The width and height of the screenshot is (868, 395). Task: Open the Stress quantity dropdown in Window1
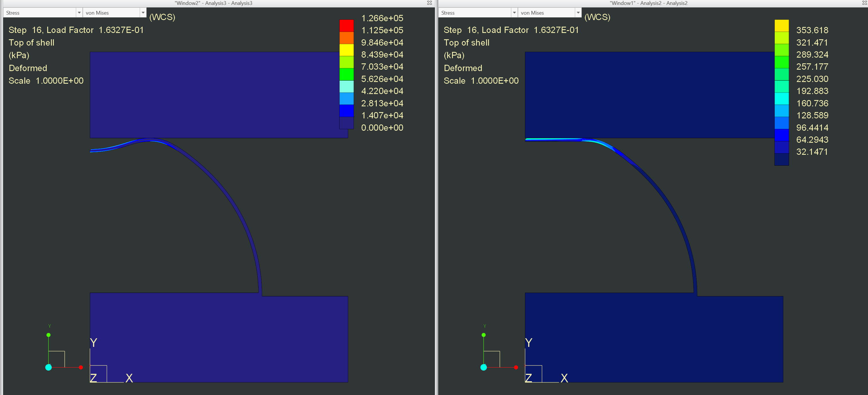514,13
